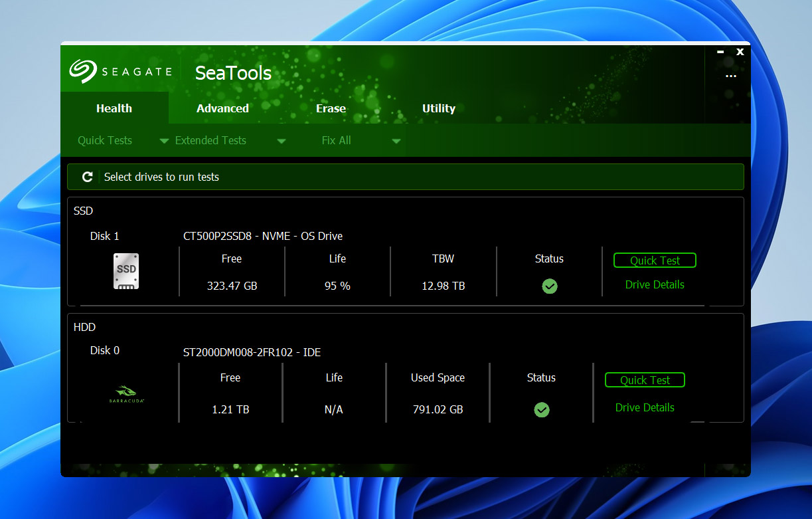Click the 323.47 GB free value
This screenshot has height=519, width=812.
click(x=232, y=286)
